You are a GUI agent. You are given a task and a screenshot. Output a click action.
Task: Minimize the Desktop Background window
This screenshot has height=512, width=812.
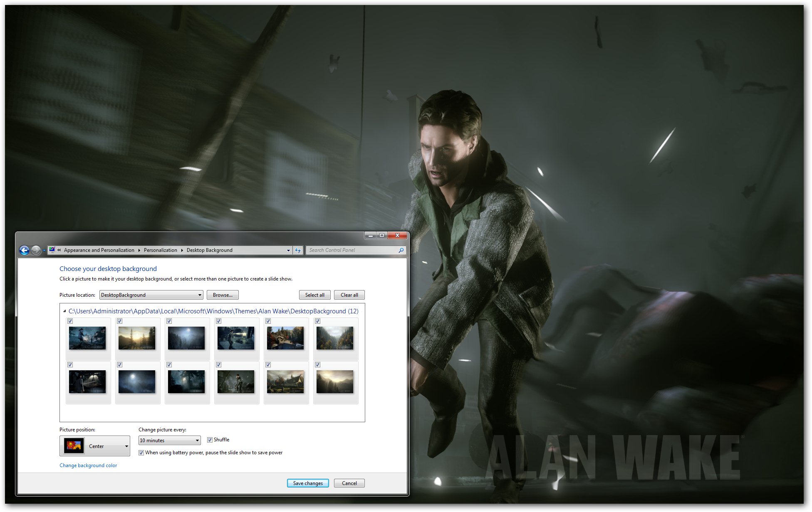[x=371, y=236]
